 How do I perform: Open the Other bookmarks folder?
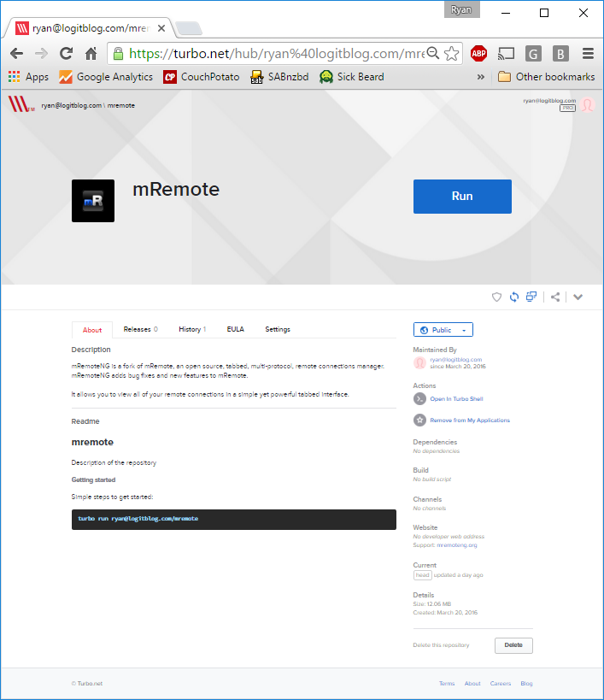point(546,77)
